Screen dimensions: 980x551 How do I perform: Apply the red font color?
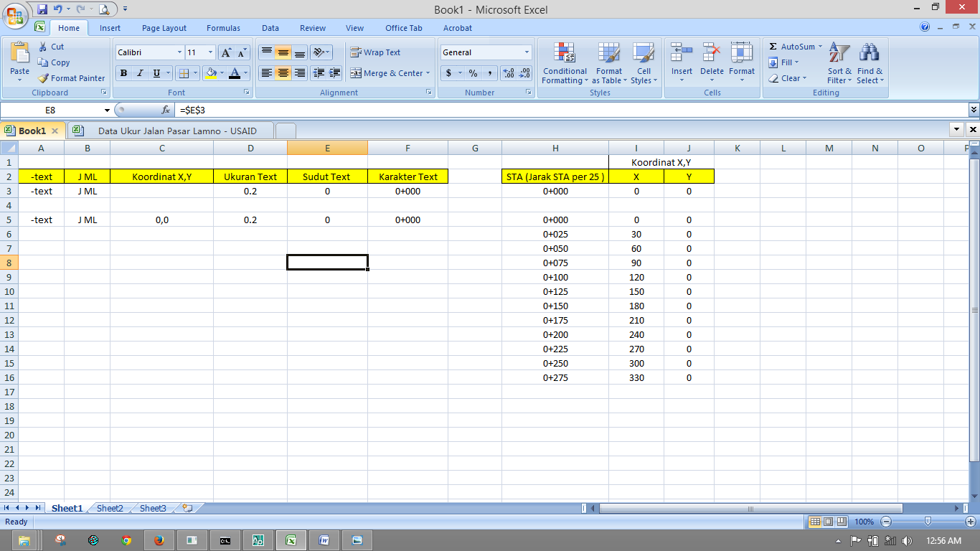234,73
